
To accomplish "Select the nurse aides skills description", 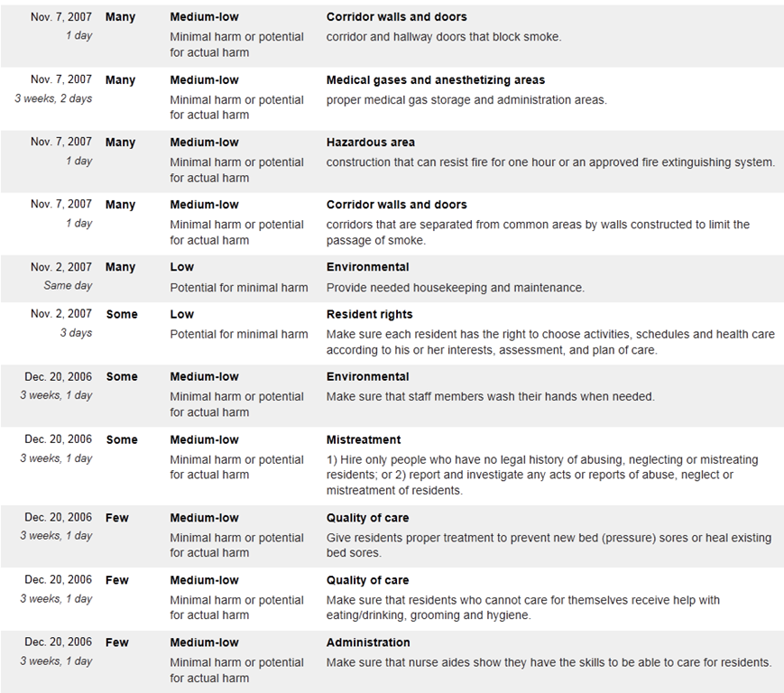I will click(x=549, y=663).
